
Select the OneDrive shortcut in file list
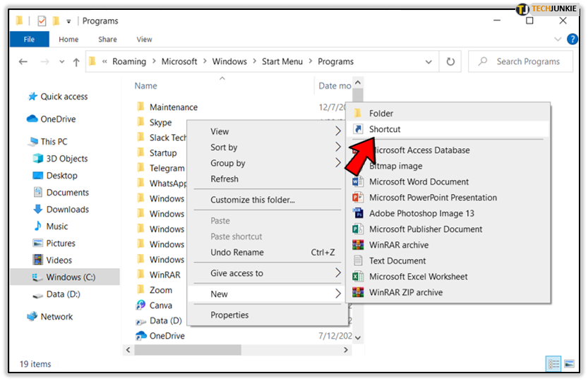160,336
